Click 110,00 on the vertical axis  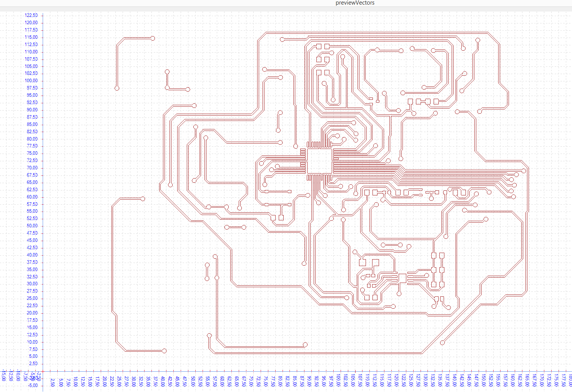tap(31, 52)
